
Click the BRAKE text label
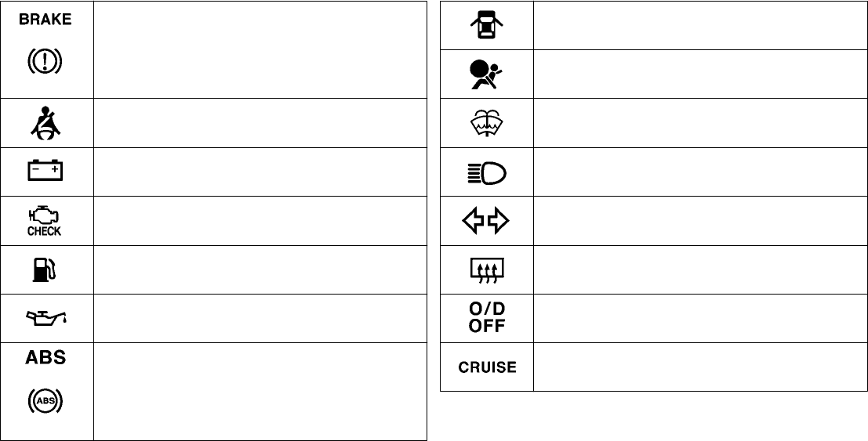(45, 20)
